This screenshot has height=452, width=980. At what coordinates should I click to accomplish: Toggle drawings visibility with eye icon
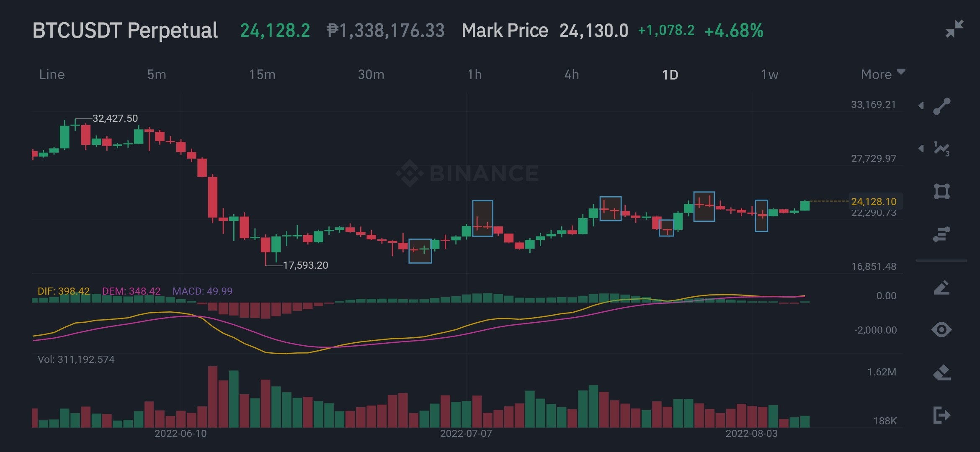(942, 330)
